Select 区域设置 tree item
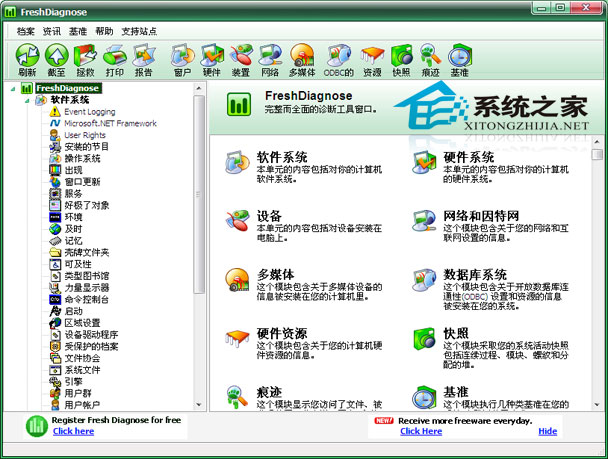Viewport: 608px width, 459px height. [83, 323]
